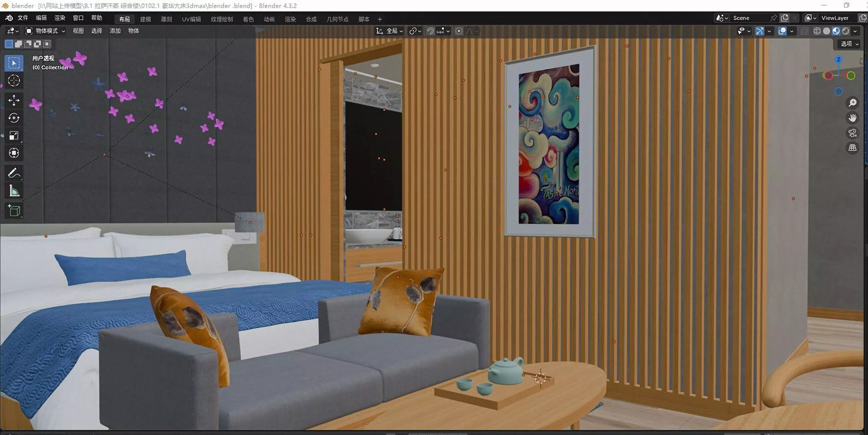Open the 帮助 menu
Screen dimensions: 868x435
tap(96, 18)
